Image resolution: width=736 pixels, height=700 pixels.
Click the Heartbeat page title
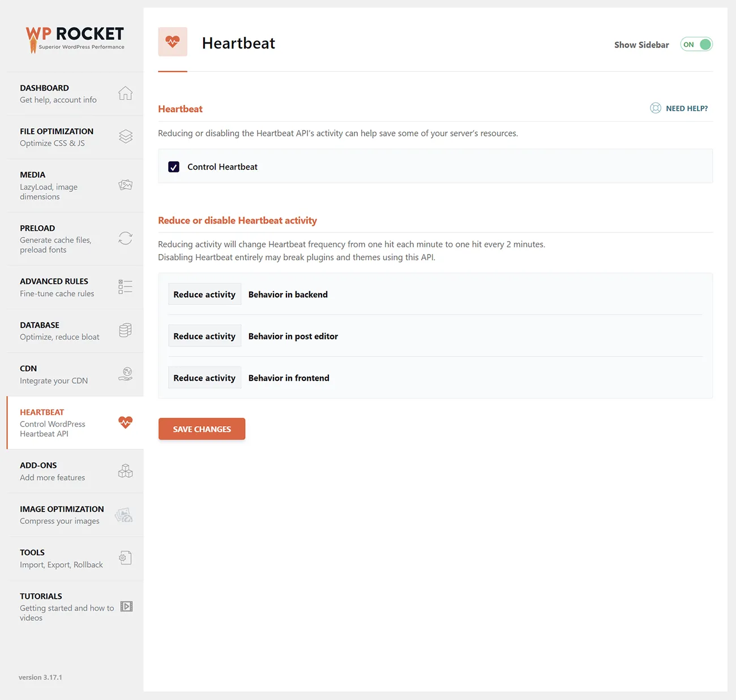[x=238, y=43]
